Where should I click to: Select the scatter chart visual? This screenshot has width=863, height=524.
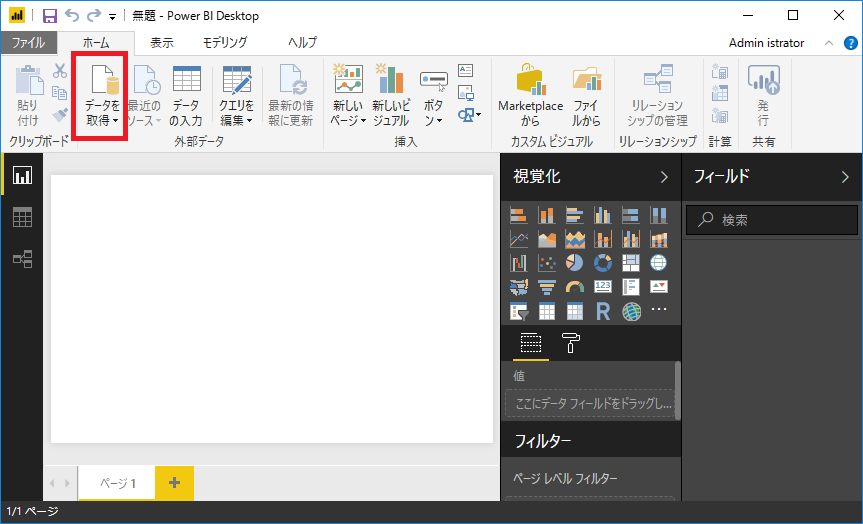point(547,263)
